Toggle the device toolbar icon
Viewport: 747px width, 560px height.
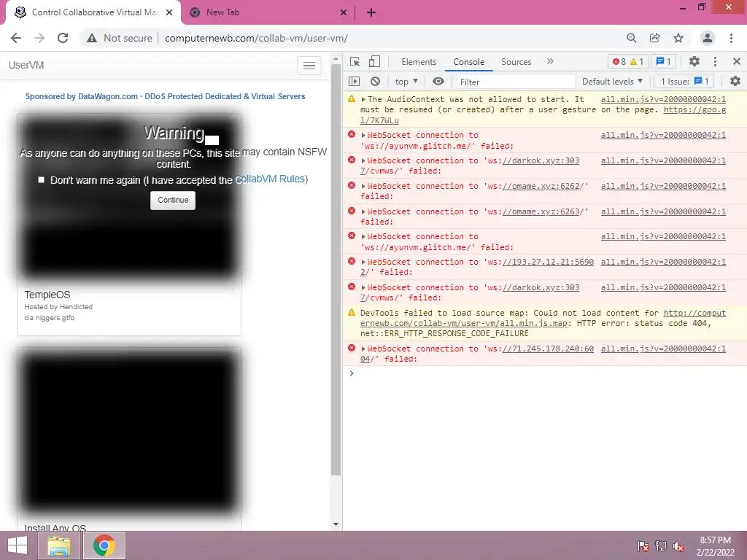pyautogui.click(x=375, y=62)
